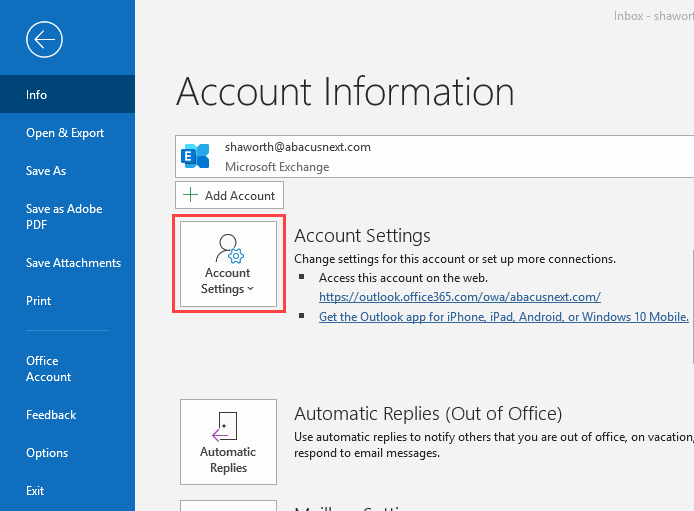Viewport: 694px width, 511px height.
Task: Click the Add Account button
Action: tap(229, 195)
